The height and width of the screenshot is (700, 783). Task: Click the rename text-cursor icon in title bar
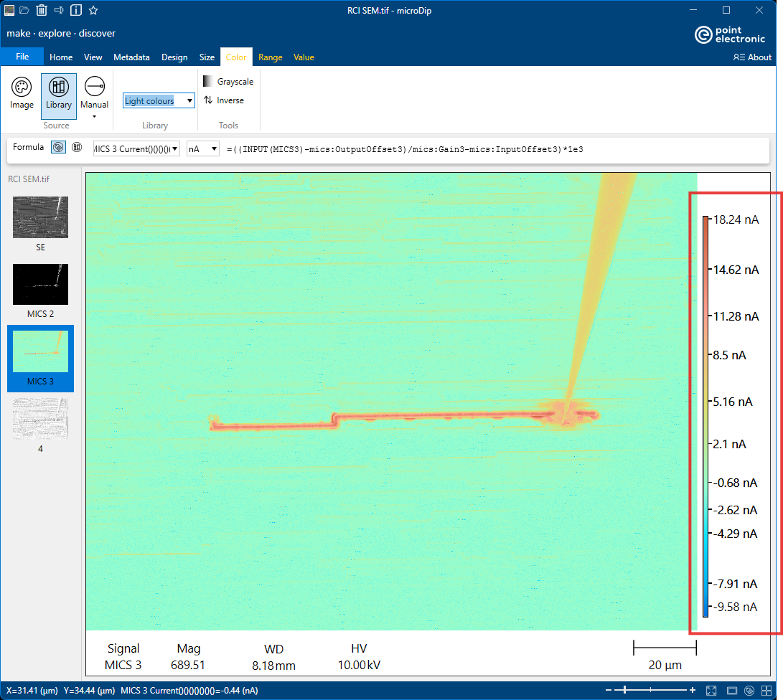coord(59,10)
